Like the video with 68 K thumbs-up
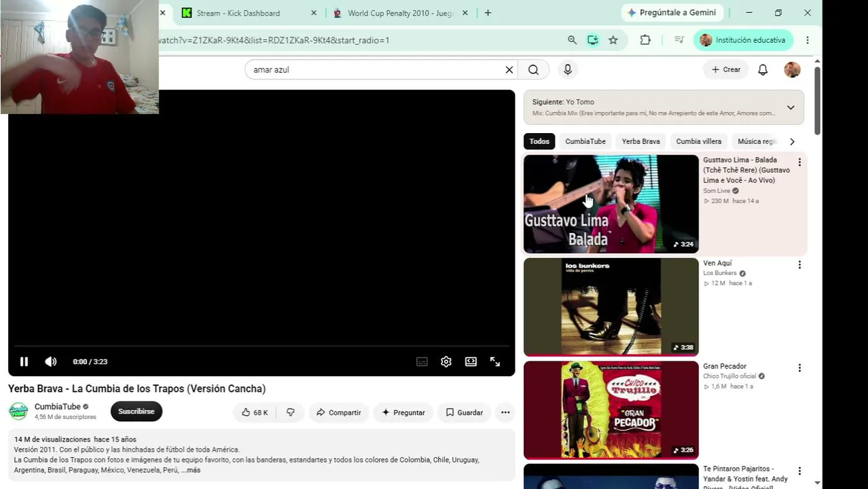The image size is (868, 489). click(x=255, y=412)
